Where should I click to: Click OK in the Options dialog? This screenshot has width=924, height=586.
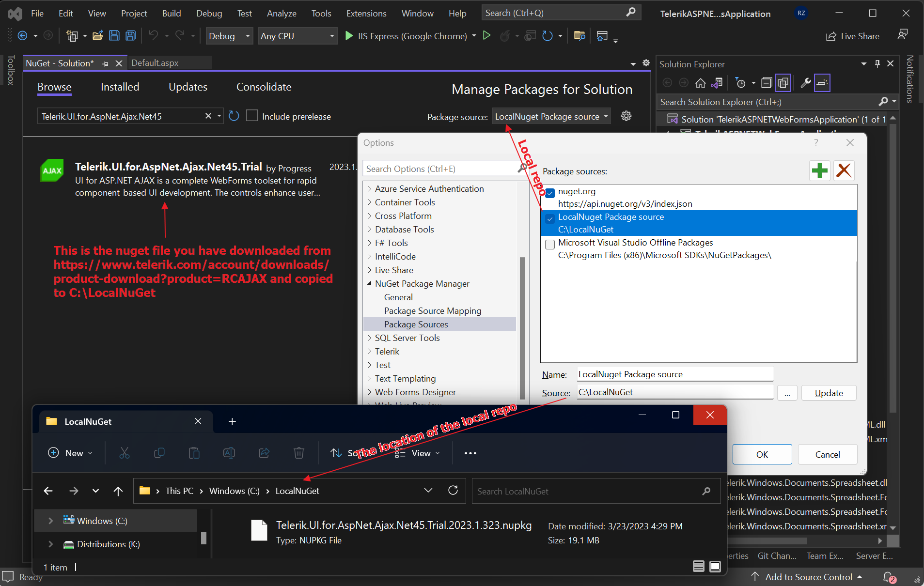[x=762, y=454]
